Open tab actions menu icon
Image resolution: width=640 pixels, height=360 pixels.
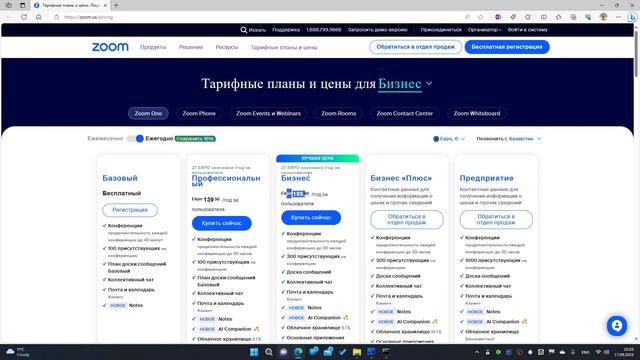(22, 5)
